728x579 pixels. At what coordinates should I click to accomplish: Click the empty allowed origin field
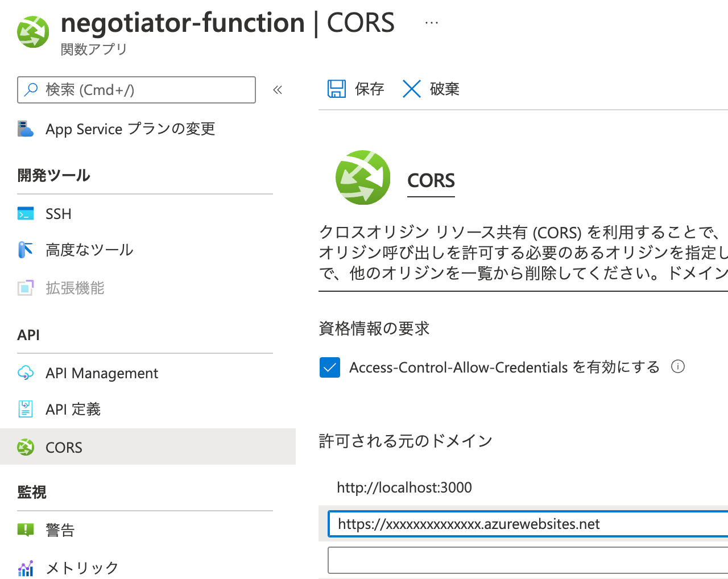click(528, 561)
